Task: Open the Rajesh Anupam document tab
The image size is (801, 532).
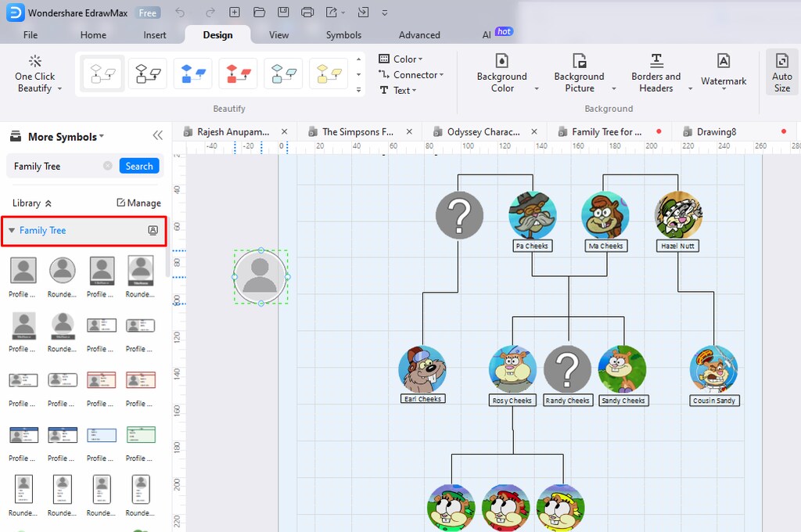Action: tap(233, 132)
